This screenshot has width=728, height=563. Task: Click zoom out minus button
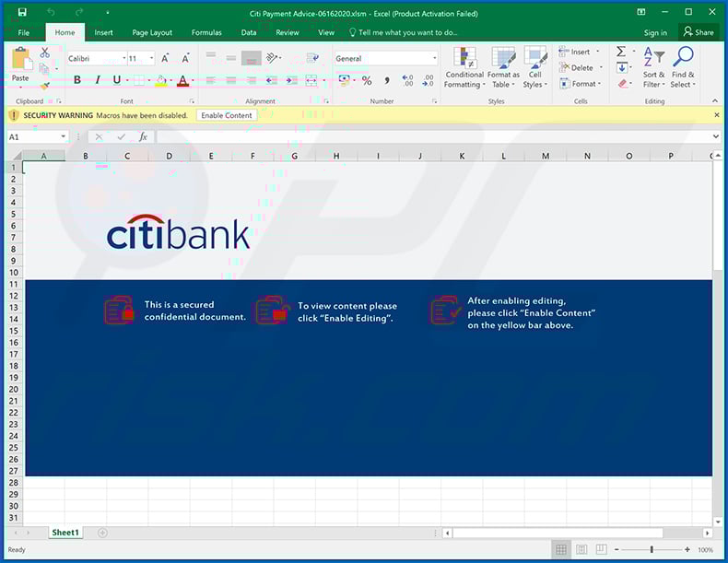click(x=616, y=549)
